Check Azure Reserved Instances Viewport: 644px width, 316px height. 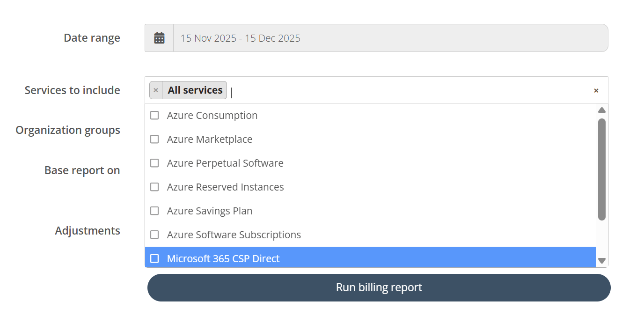pyautogui.click(x=154, y=187)
